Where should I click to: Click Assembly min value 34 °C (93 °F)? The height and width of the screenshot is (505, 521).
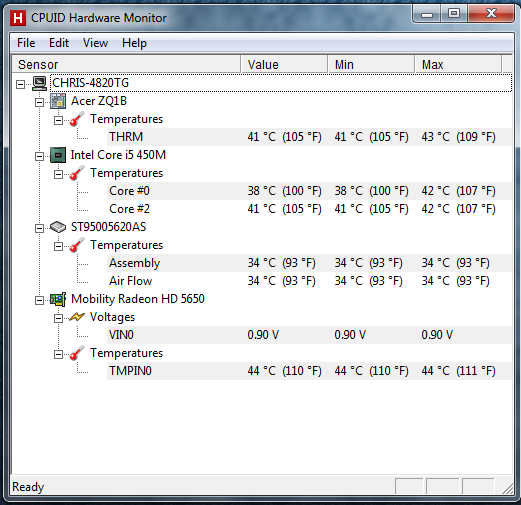[368, 263]
